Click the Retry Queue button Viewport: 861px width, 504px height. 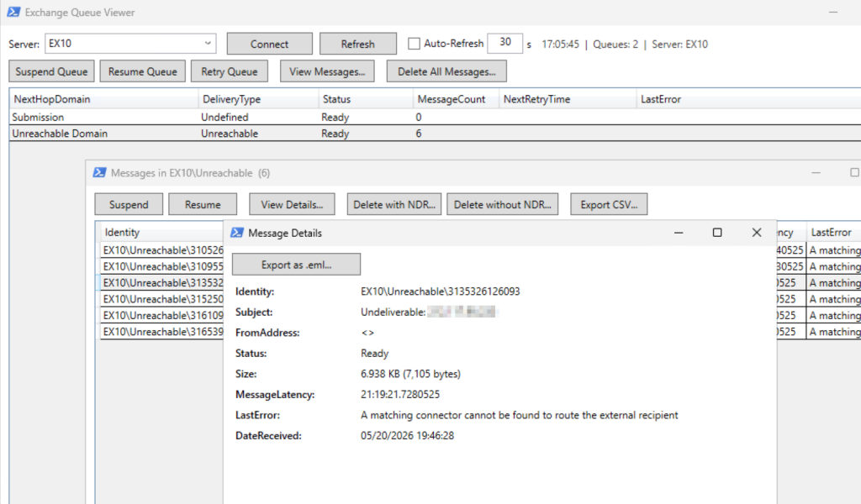pyautogui.click(x=230, y=71)
